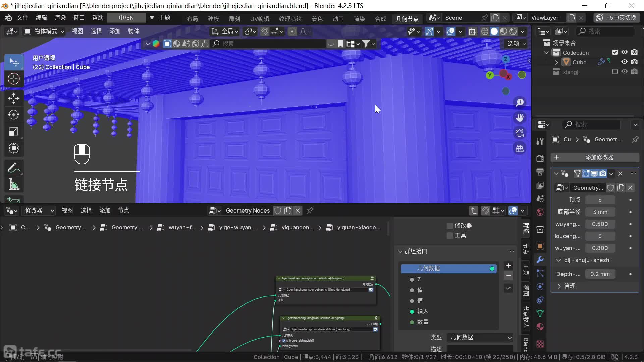
Task: Hide the Cube object in outliner
Action: coord(624,62)
